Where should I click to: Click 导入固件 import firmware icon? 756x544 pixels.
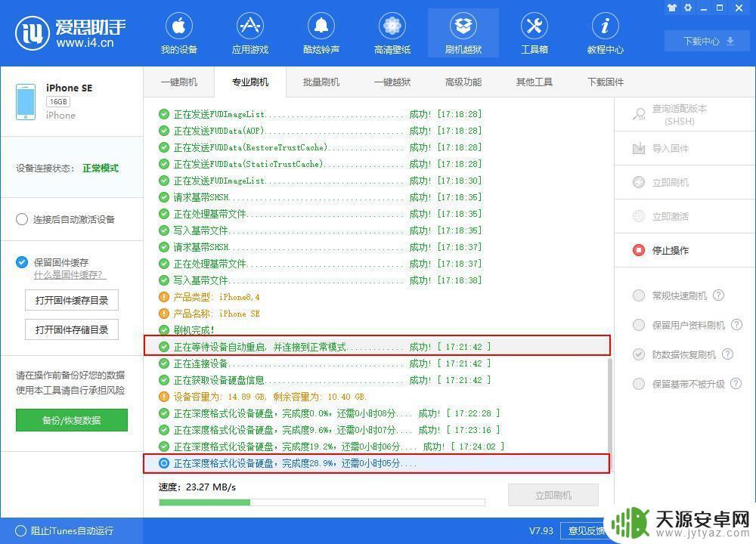638,148
